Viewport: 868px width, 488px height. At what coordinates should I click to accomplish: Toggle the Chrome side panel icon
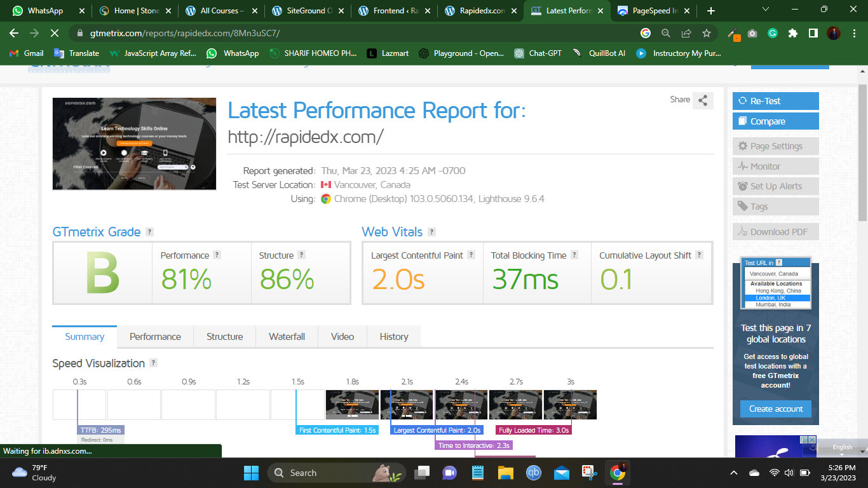pos(813,33)
